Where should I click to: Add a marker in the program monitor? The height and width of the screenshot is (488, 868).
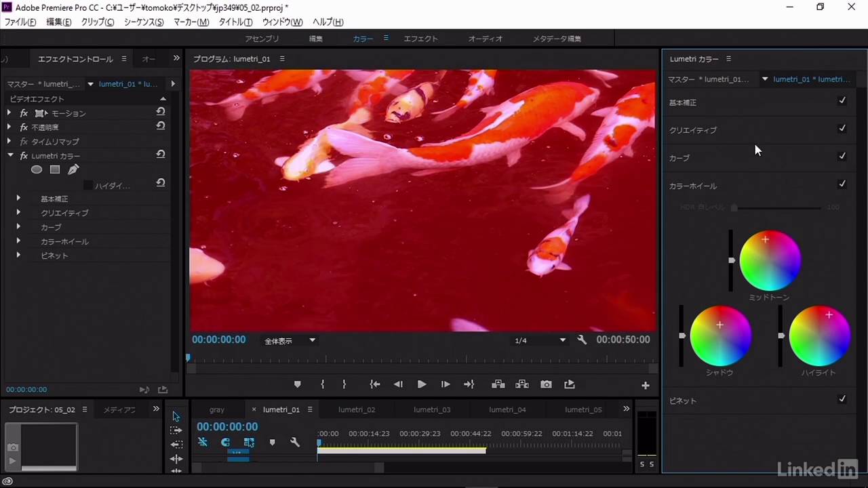click(x=297, y=384)
